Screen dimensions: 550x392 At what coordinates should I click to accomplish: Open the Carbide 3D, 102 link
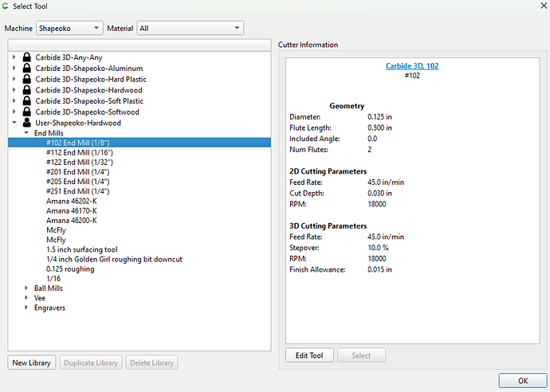412,66
